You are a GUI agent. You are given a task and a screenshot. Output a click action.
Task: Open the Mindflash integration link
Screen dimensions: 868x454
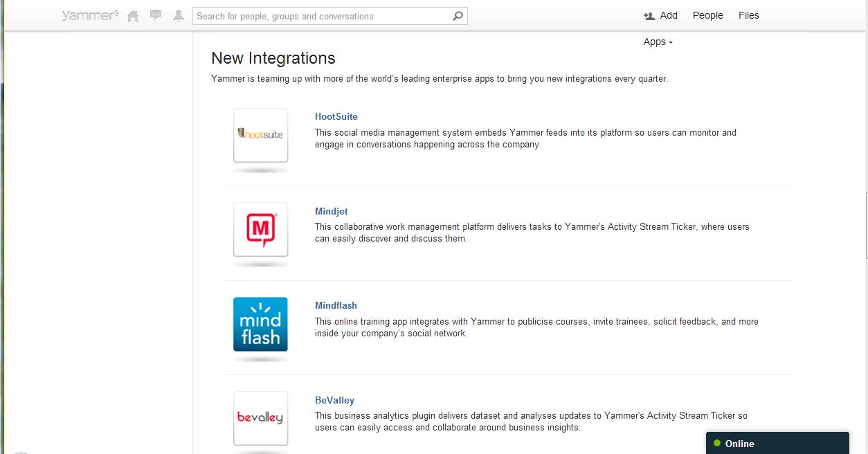pyautogui.click(x=336, y=305)
